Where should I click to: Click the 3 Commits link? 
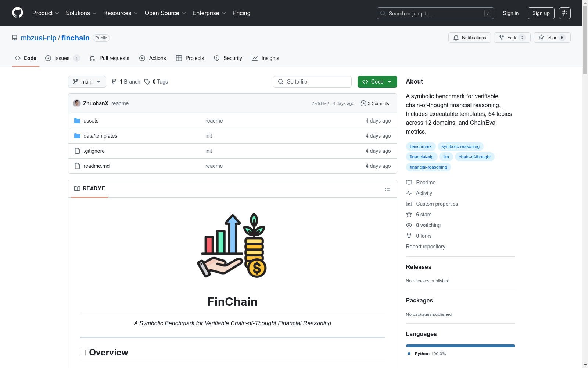pyautogui.click(x=375, y=103)
